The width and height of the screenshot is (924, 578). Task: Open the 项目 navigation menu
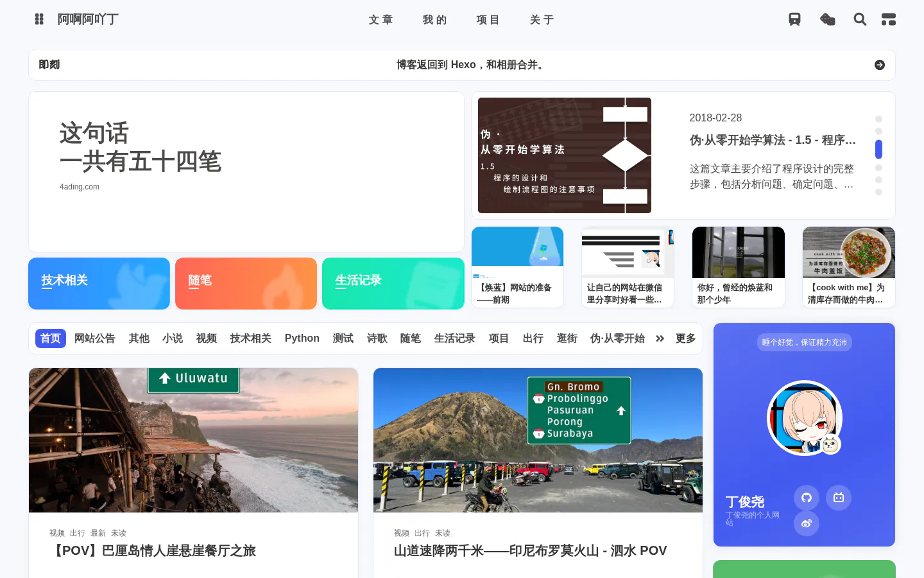pos(488,20)
